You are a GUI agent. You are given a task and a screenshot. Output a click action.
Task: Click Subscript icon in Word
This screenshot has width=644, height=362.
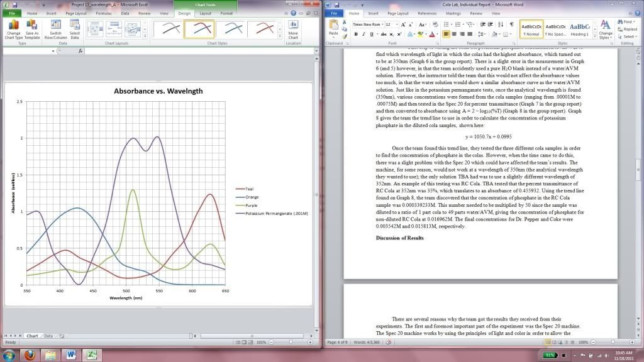[x=391, y=34]
